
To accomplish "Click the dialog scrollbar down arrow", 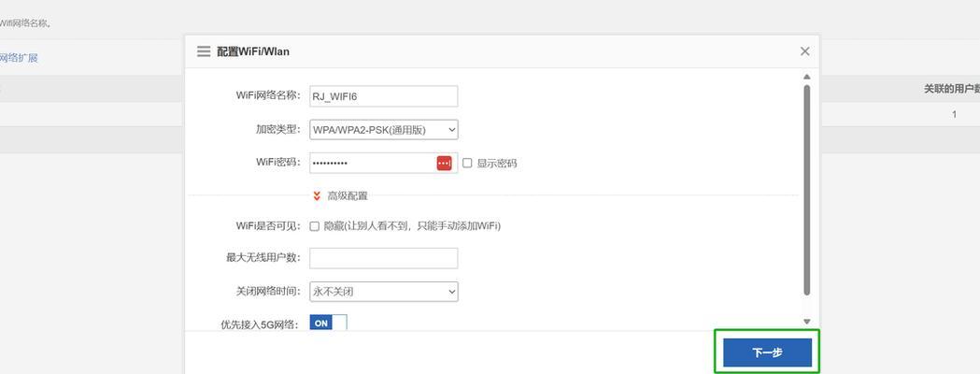I will point(806,322).
